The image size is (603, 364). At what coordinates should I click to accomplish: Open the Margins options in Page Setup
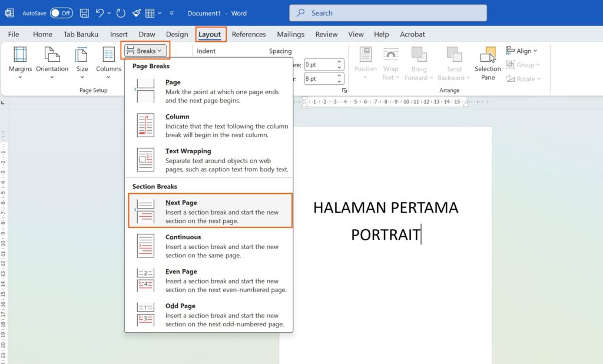20,62
